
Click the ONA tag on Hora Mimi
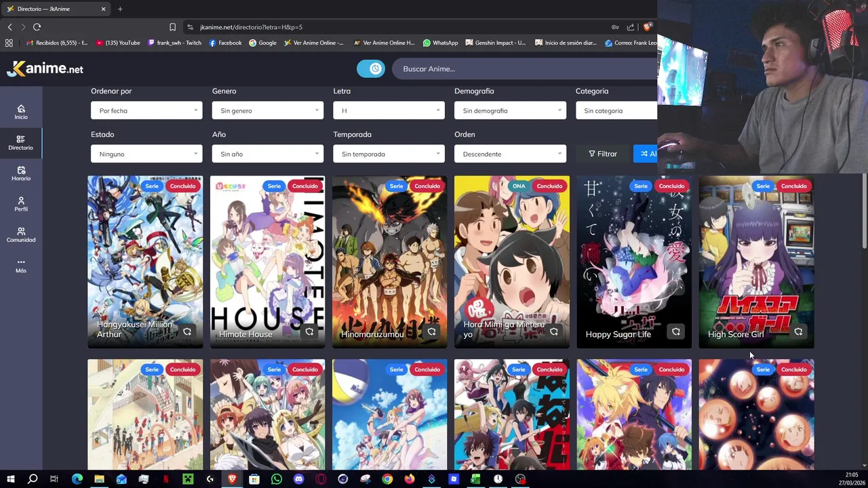click(x=519, y=186)
